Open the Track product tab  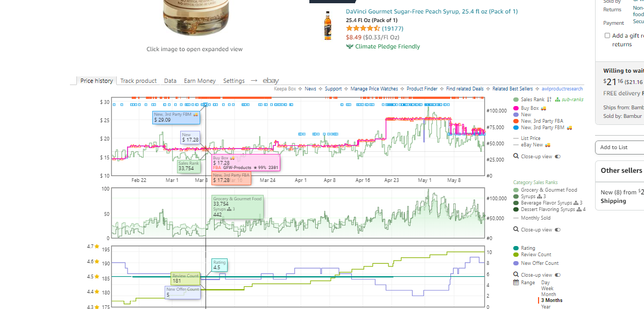[138, 81]
